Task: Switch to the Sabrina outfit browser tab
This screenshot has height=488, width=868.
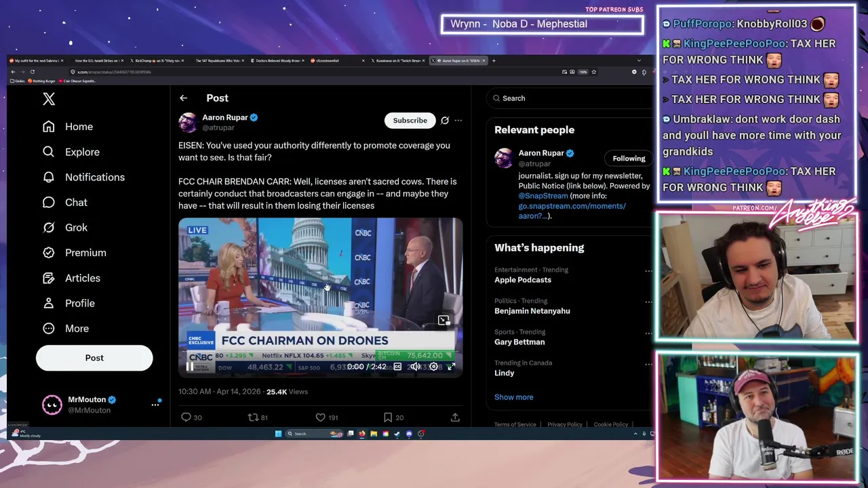Action: tap(37, 60)
